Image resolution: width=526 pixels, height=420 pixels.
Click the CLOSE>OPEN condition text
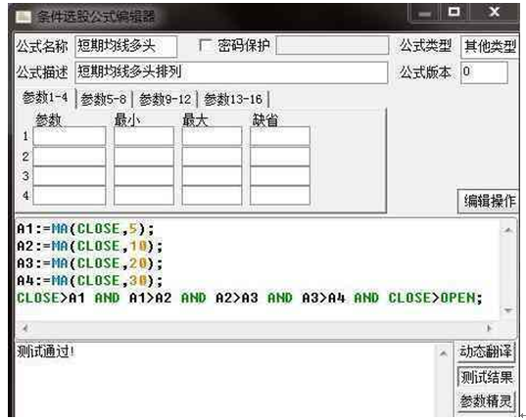click(x=433, y=298)
